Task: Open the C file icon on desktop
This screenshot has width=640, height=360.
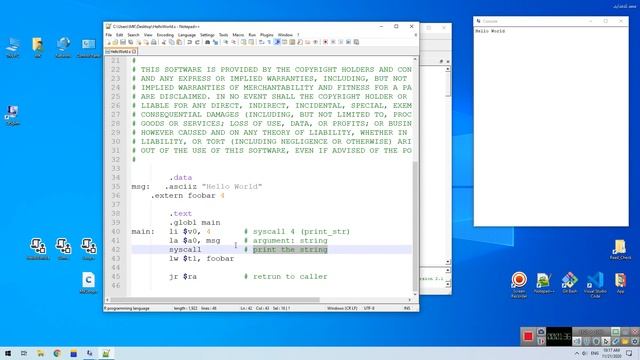Action: pyautogui.click(x=88, y=283)
